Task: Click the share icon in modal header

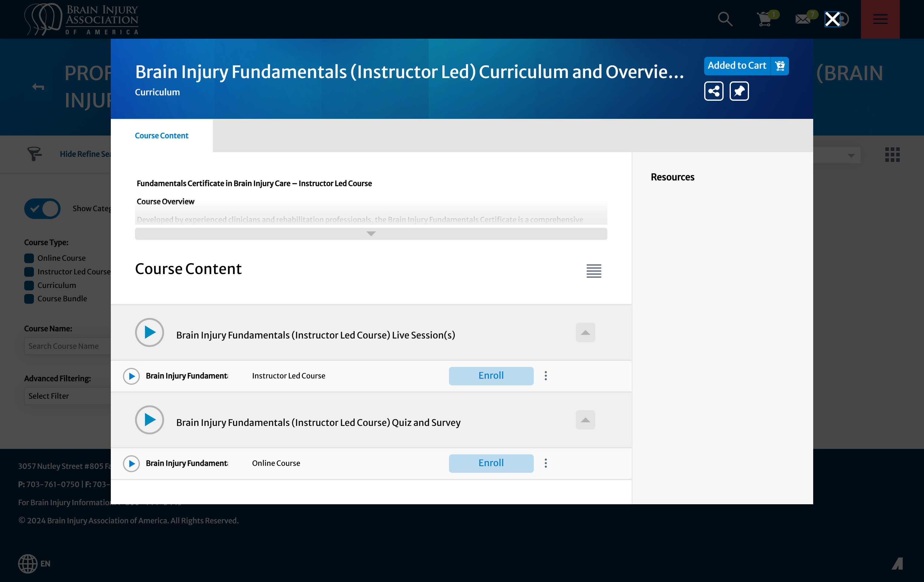Action: click(713, 91)
